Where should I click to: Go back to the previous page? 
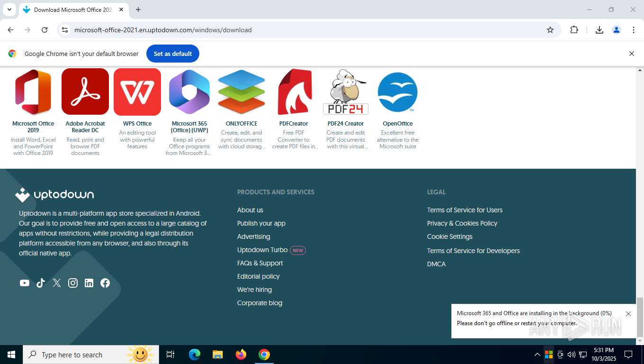click(10, 30)
